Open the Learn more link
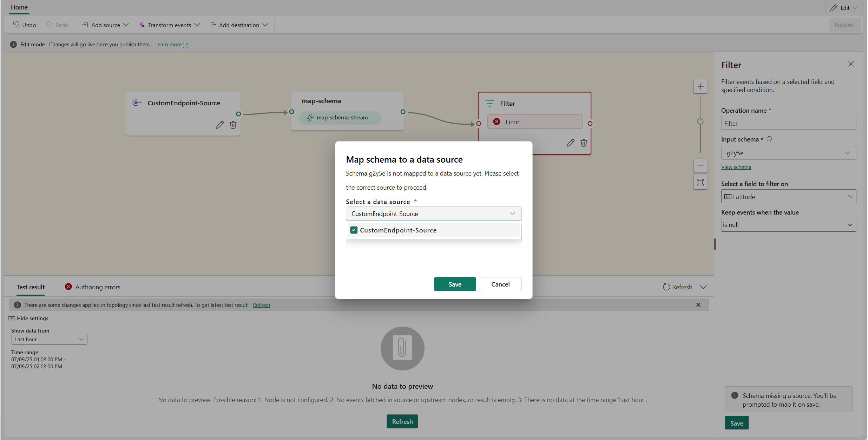 [169, 45]
